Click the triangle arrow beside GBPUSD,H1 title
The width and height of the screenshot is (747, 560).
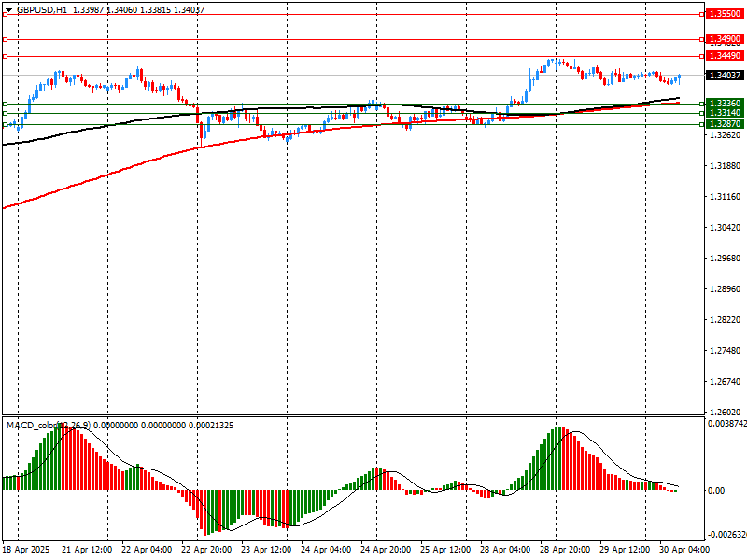[8, 9]
